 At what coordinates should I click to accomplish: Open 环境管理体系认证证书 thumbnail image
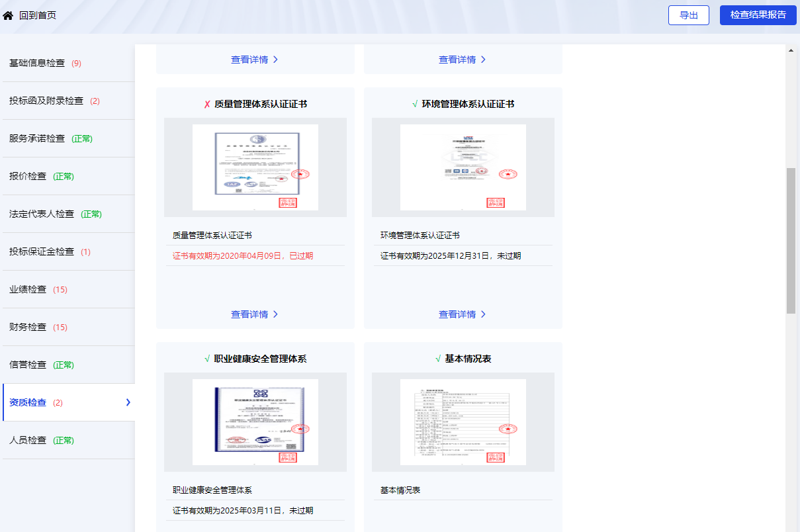pyautogui.click(x=463, y=167)
